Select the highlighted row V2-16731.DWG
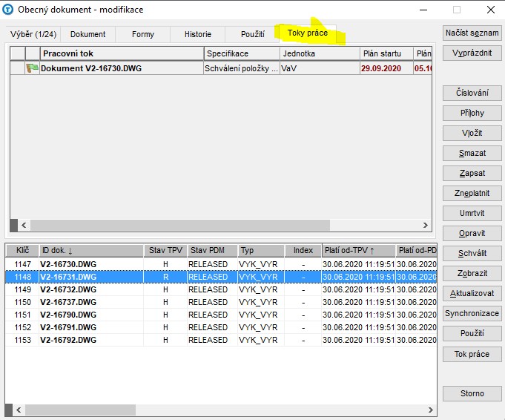Screen dimensions: 505x420 click(x=221, y=277)
